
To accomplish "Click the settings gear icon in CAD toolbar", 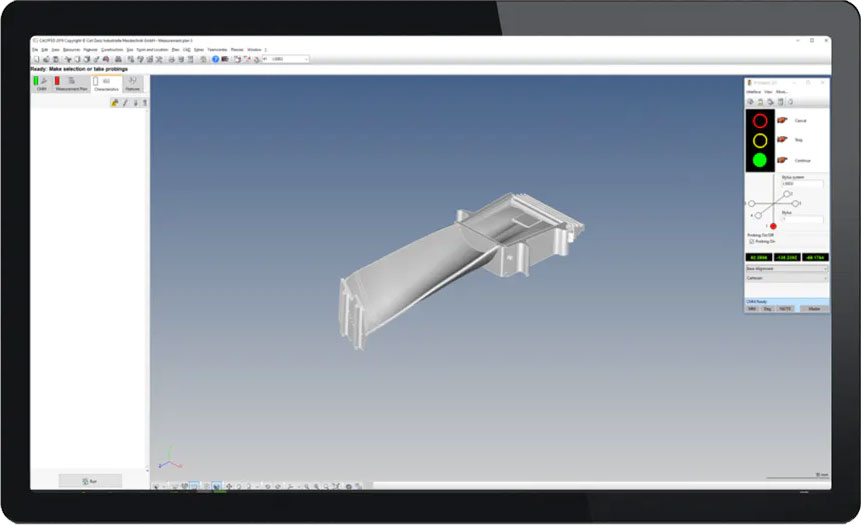I will pos(349,487).
